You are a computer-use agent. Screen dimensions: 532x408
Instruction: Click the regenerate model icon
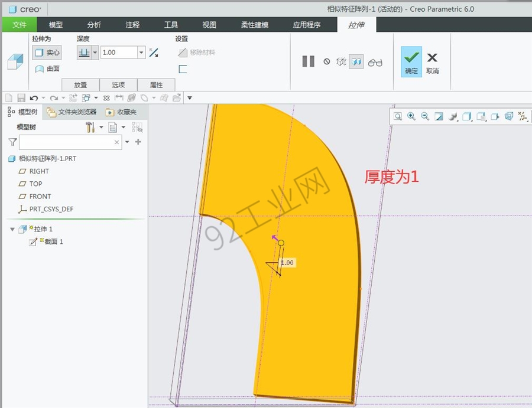(x=73, y=98)
